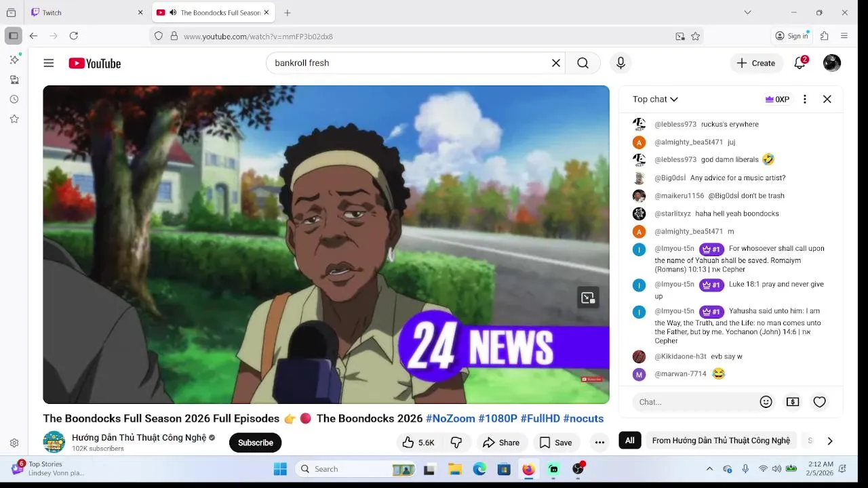
Task: Subscribe to the channel
Action: coord(256,443)
